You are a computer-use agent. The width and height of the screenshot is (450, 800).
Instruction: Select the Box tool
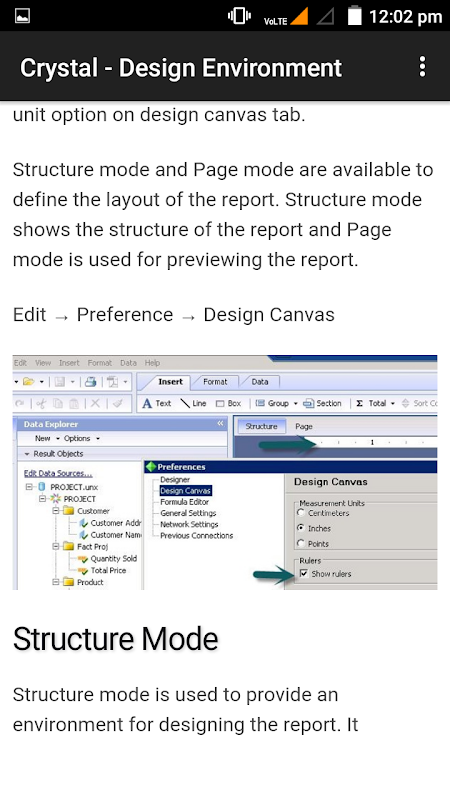(220, 404)
